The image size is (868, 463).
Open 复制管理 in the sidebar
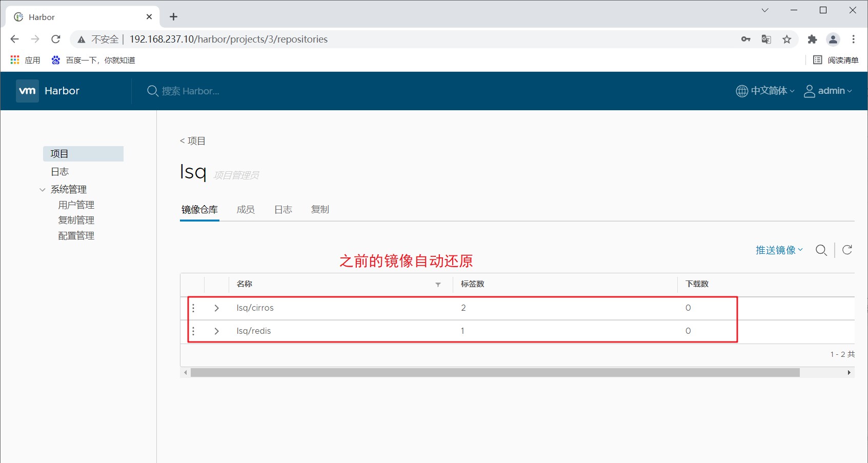76,220
